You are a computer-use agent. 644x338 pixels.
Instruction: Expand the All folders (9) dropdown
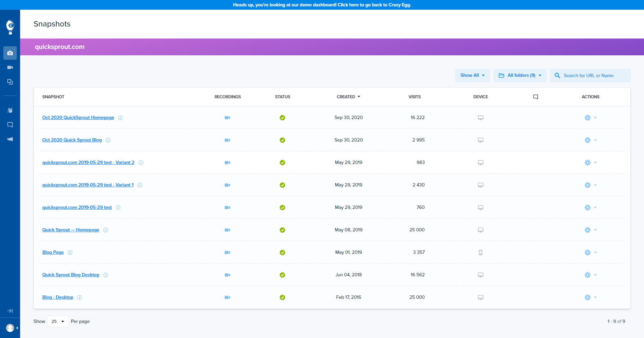[520, 75]
